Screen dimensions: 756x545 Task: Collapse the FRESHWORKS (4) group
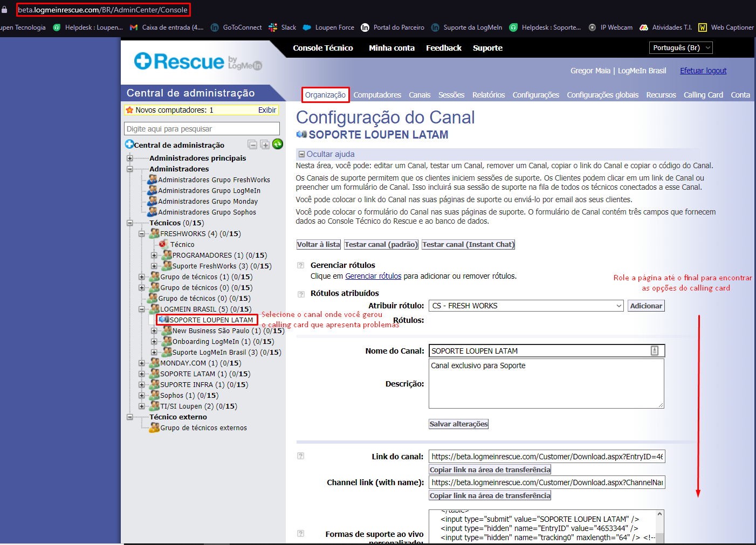tap(142, 233)
